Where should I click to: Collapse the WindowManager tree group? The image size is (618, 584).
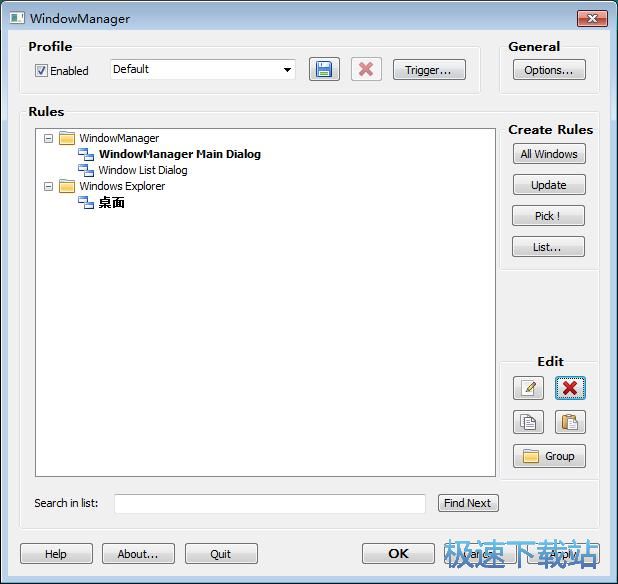(x=48, y=138)
